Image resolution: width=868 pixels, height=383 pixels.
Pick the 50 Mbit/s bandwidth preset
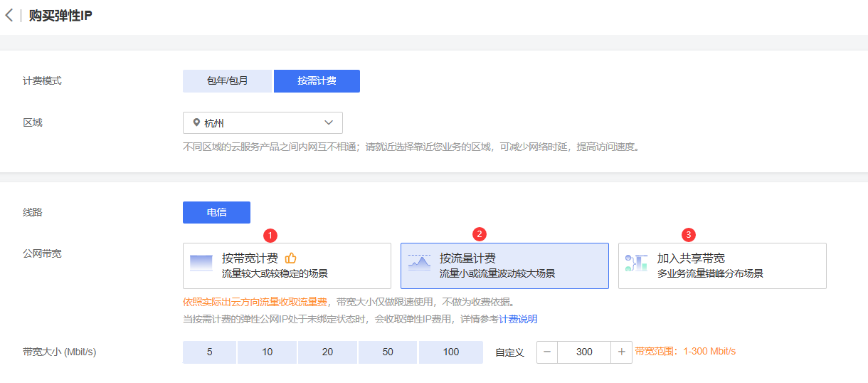[x=387, y=352]
